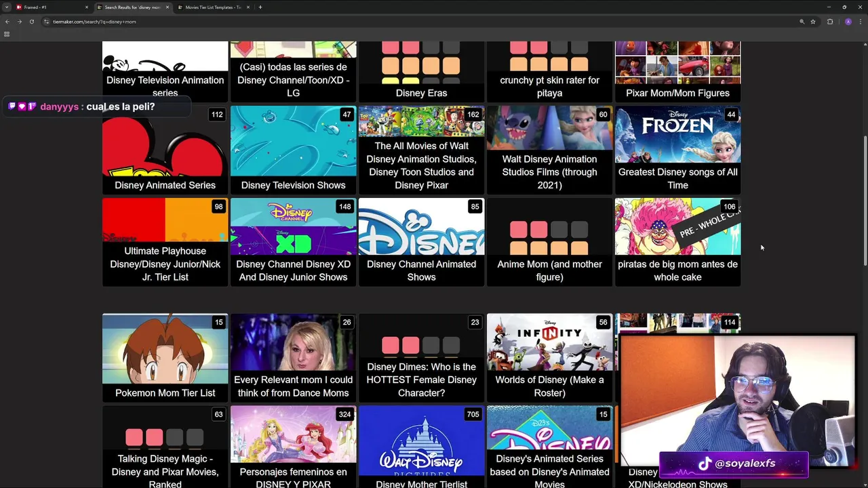
Task: Click the '47' badge on Disney Television Shows card
Action: tap(347, 115)
